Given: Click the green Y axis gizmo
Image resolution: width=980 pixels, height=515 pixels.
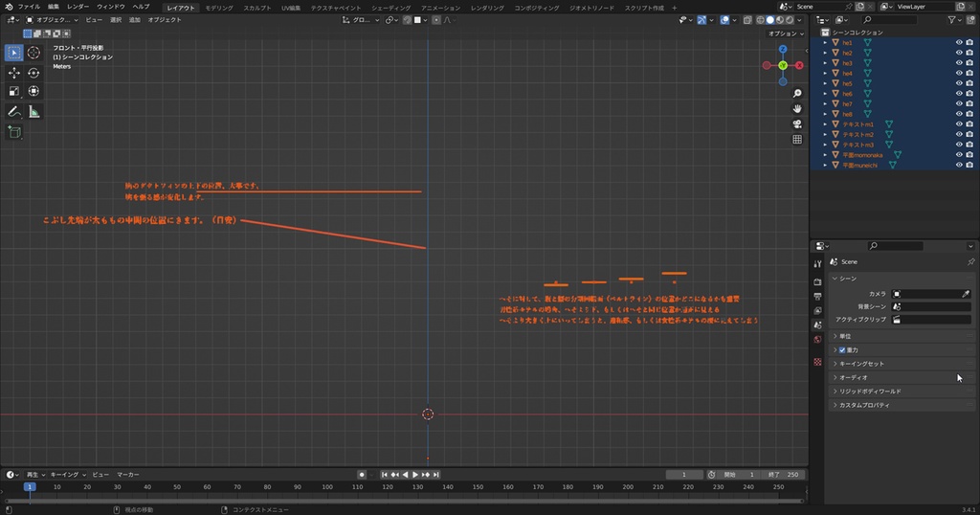Looking at the screenshot, I should (x=783, y=66).
